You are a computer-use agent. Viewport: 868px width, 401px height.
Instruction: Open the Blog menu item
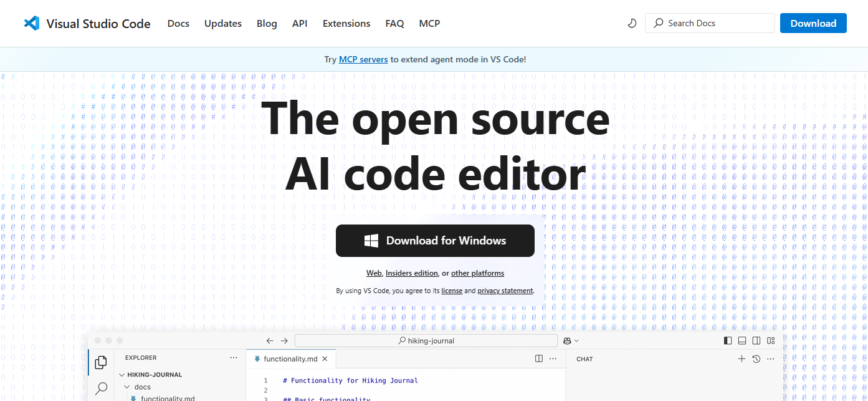click(267, 24)
